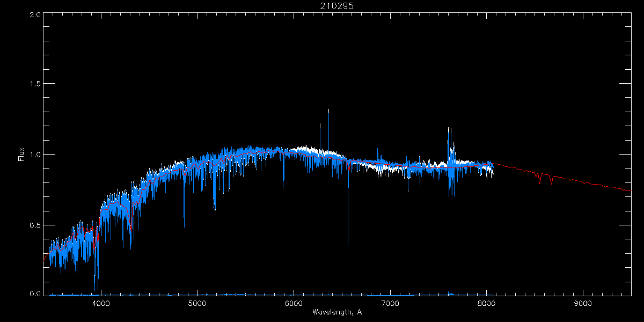Click the 5000 wavelength tick label
This screenshot has width=644, height=322.
click(x=197, y=303)
